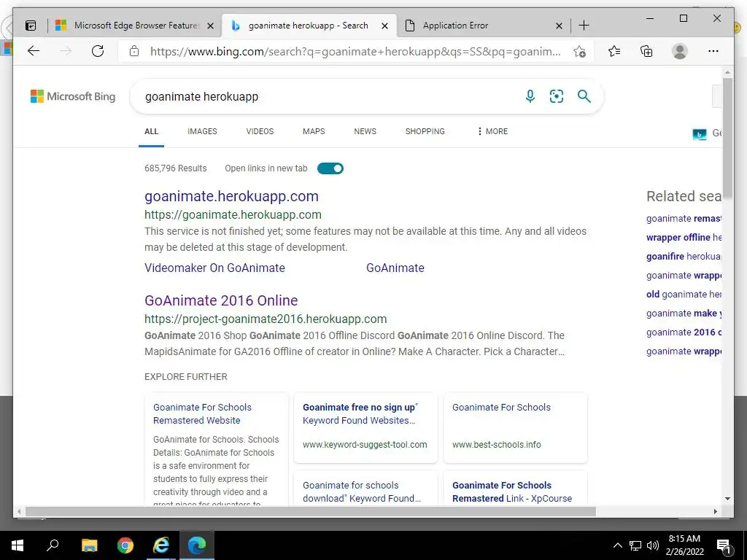Image resolution: width=747 pixels, height=560 pixels.
Task: Open Videomaker On GoAnimate sublink
Action: 214,268
